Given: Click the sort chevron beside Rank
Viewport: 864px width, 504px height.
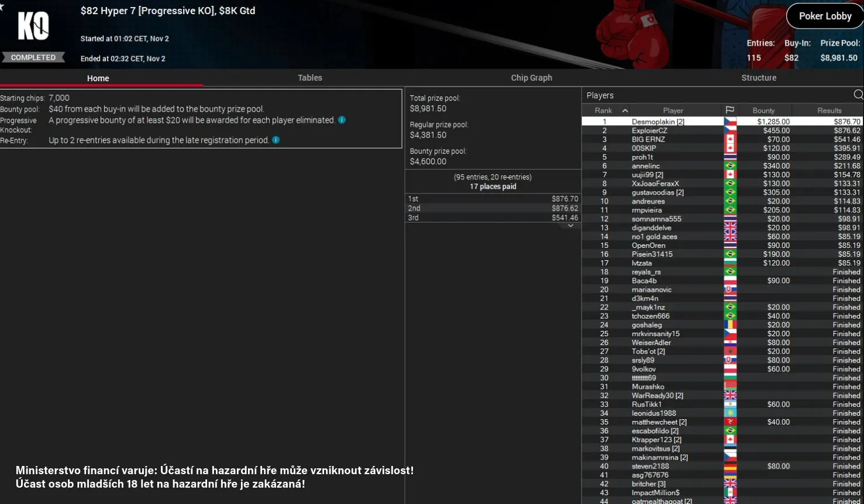Looking at the screenshot, I should [x=625, y=110].
